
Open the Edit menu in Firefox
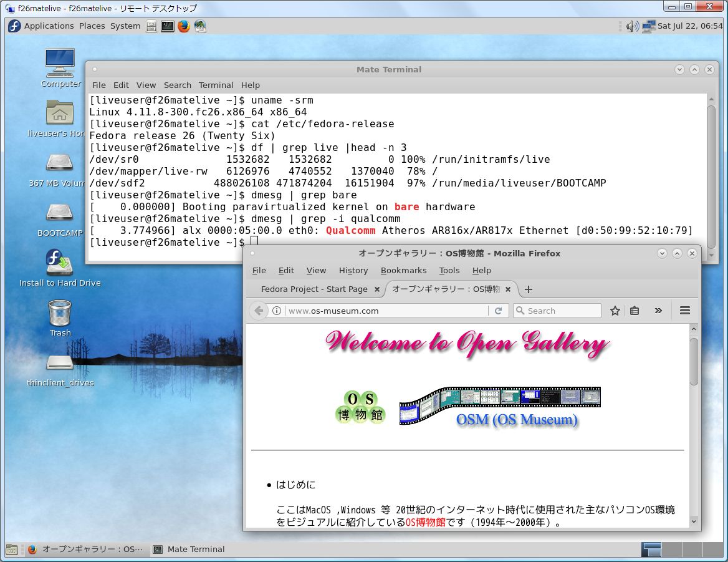tap(286, 270)
